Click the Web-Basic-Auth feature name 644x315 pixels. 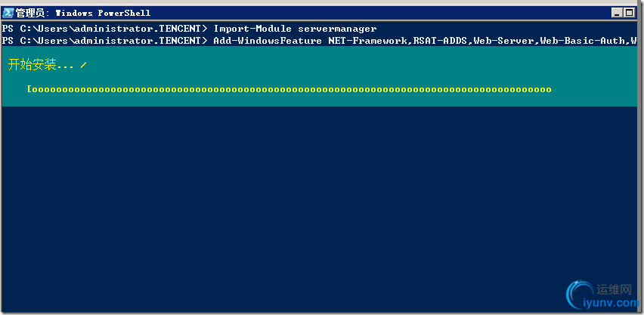[x=582, y=41]
